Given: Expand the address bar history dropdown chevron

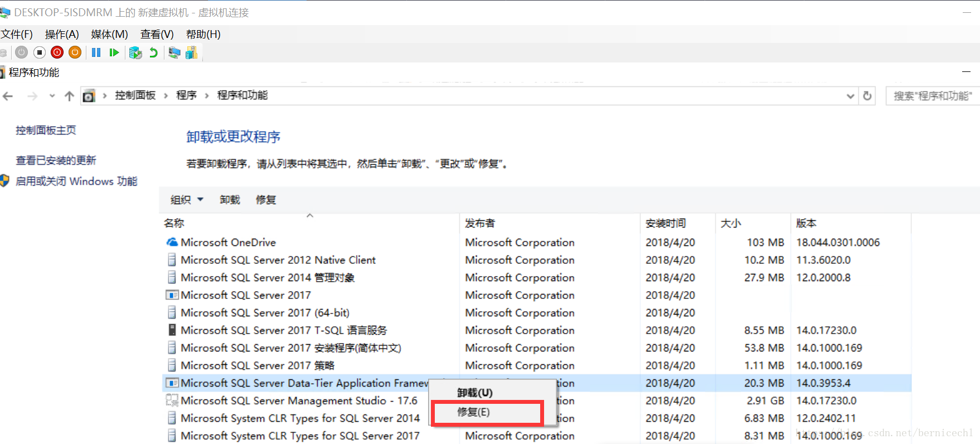Looking at the screenshot, I should click(x=850, y=96).
